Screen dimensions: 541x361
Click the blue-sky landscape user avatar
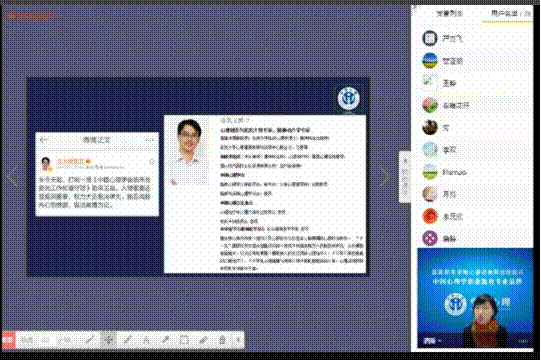[430, 61]
